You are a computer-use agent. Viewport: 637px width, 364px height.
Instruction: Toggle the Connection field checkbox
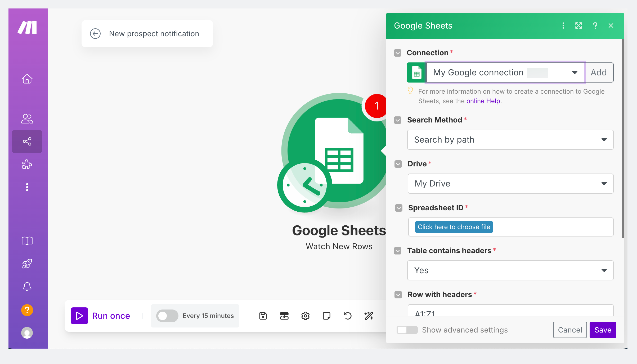point(398,53)
